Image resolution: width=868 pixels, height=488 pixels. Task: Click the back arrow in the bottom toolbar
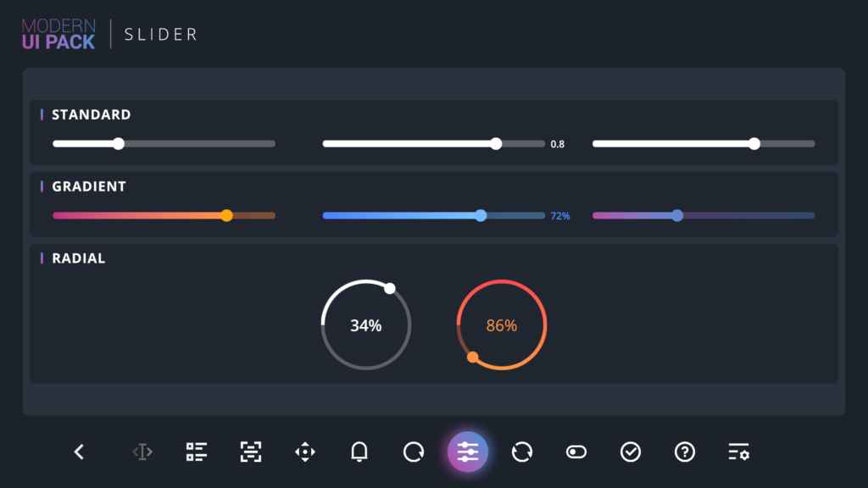pyautogui.click(x=78, y=452)
